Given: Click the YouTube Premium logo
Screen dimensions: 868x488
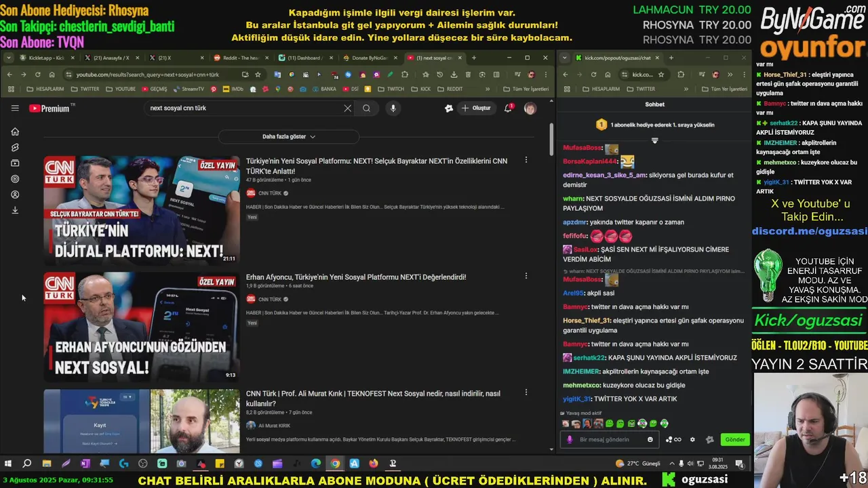Looking at the screenshot, I should point(50,108).
